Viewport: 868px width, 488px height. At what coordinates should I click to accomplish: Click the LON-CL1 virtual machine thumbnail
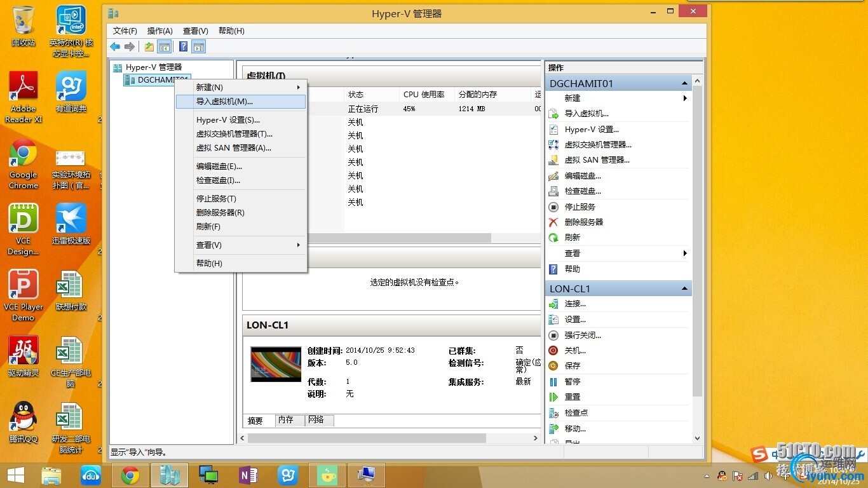276,364
